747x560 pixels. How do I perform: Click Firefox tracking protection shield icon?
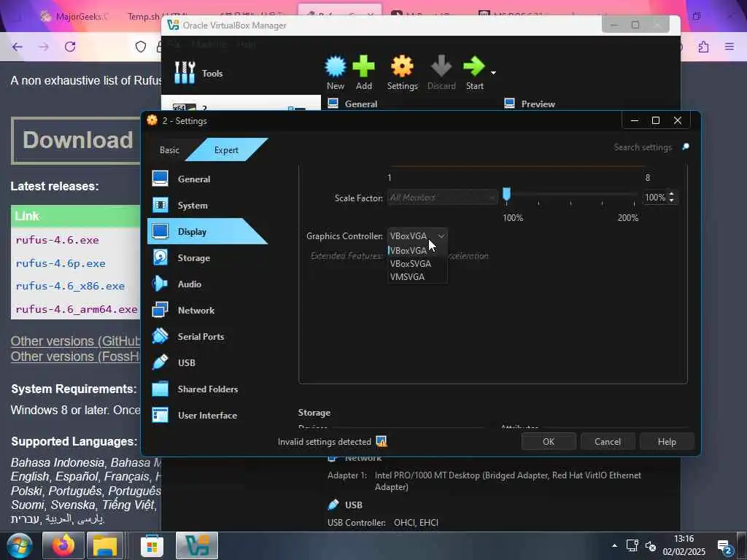pos(141,47)
